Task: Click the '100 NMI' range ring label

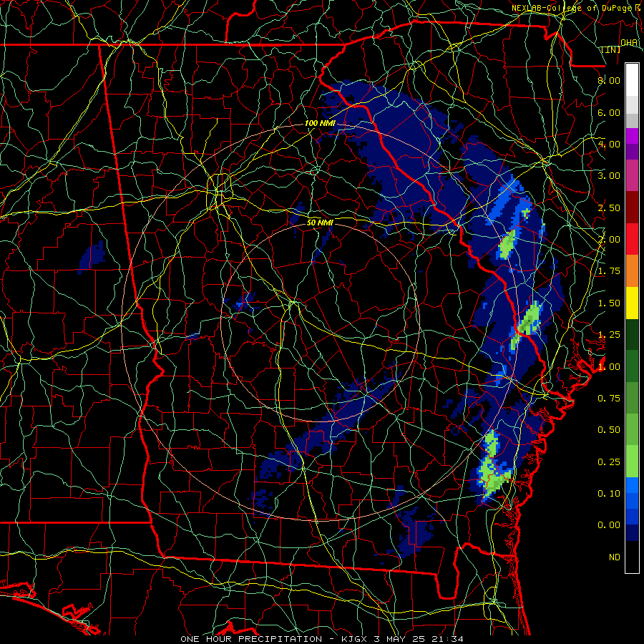Action: click(x=320, y=123)
